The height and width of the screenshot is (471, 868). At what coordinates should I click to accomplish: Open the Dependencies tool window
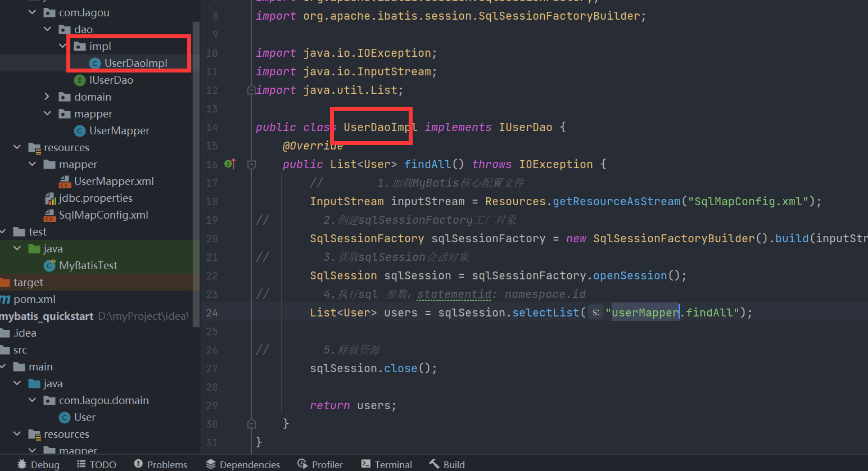tap(243, 464)
